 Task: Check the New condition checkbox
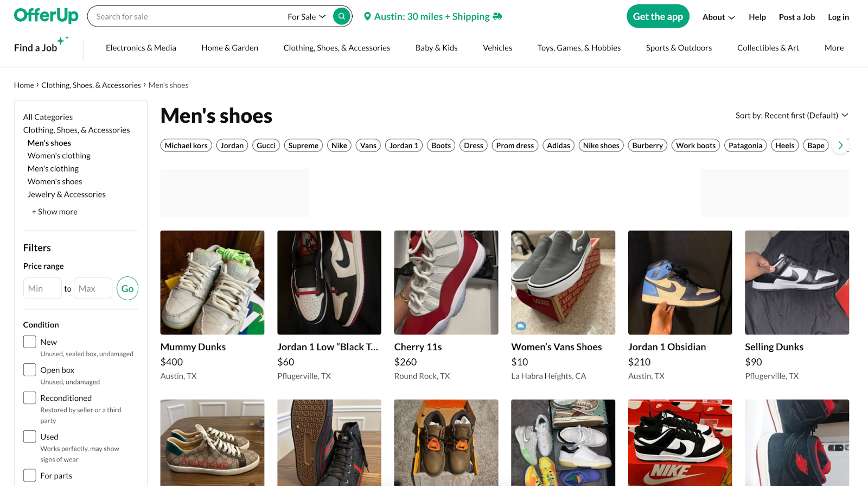coord(30,342)
